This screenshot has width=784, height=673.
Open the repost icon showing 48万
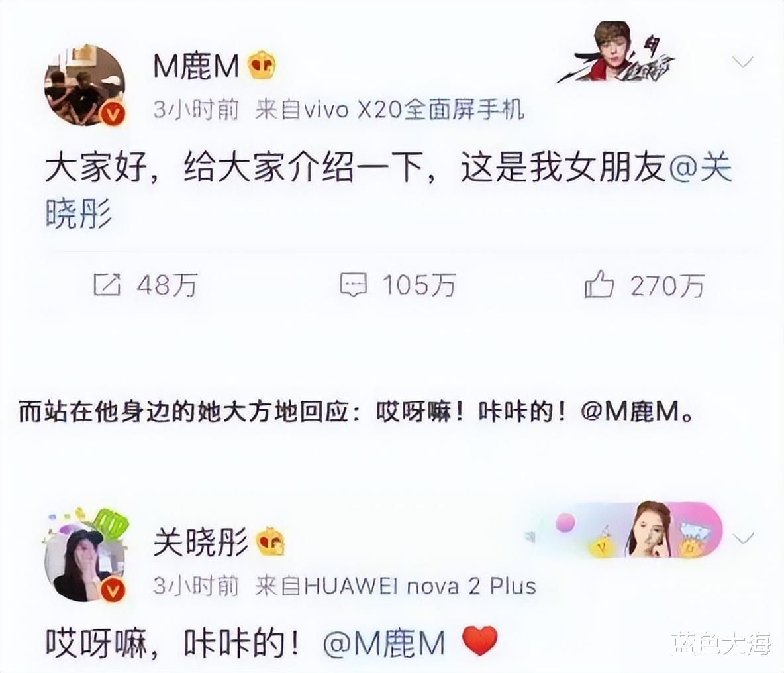pos(107,285)
